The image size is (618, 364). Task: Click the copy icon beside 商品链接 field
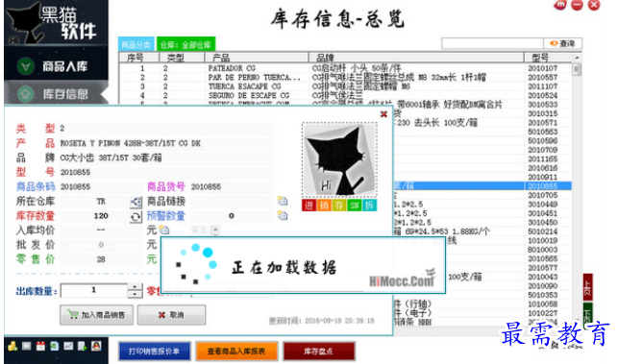tap(283, 201)
